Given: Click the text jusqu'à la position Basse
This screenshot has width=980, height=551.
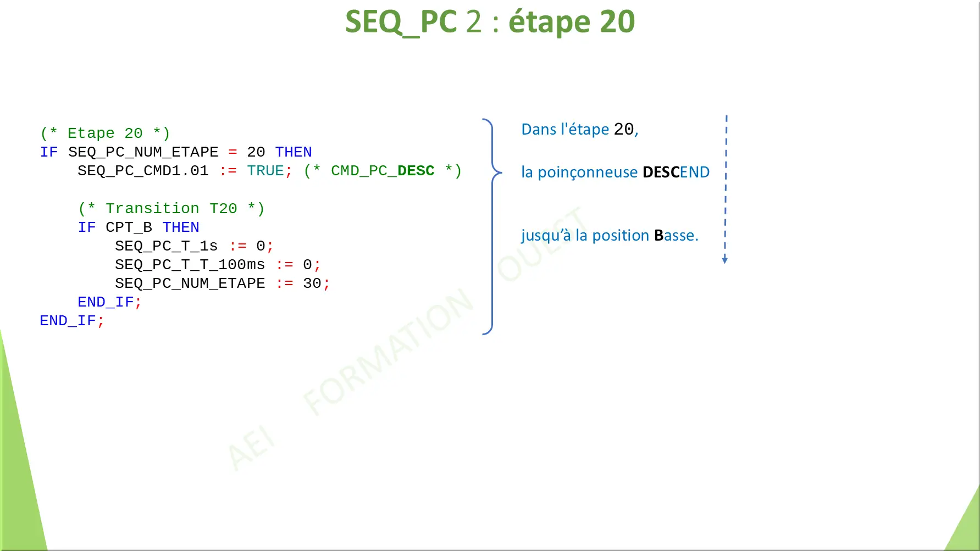Looking at the screenshot, I should point(610,235).
